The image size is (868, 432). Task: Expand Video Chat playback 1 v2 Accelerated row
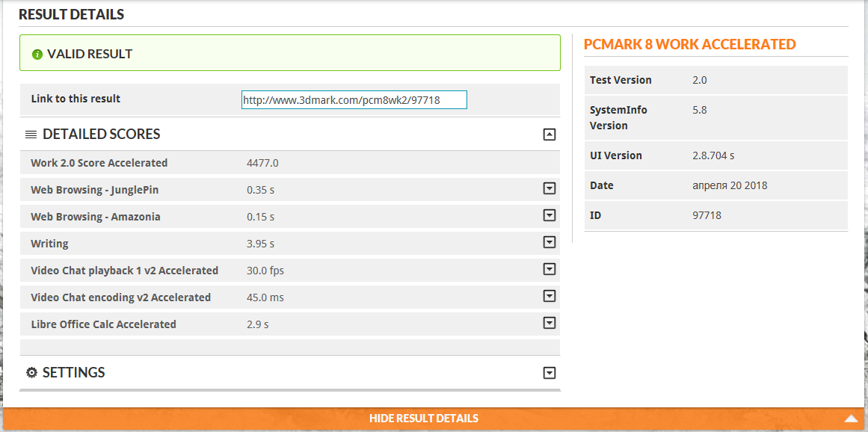[550, 269]
